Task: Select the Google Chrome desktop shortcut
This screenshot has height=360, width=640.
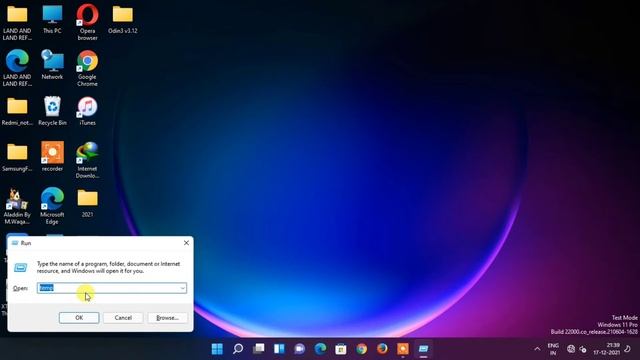Action: click(x=87, y=69)
